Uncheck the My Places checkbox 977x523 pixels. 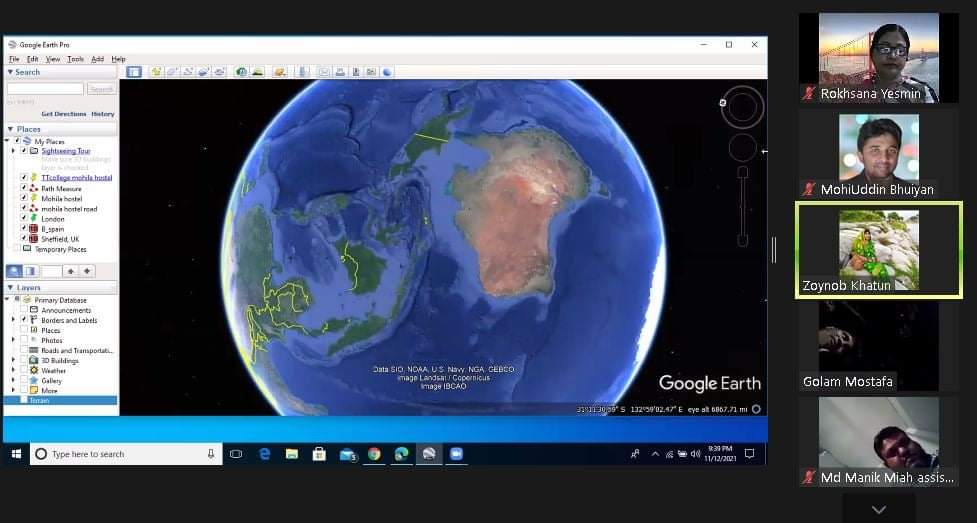[x=17, y=142]
